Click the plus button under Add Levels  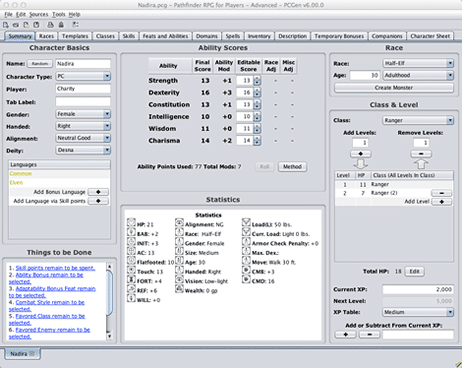(361, 154)
